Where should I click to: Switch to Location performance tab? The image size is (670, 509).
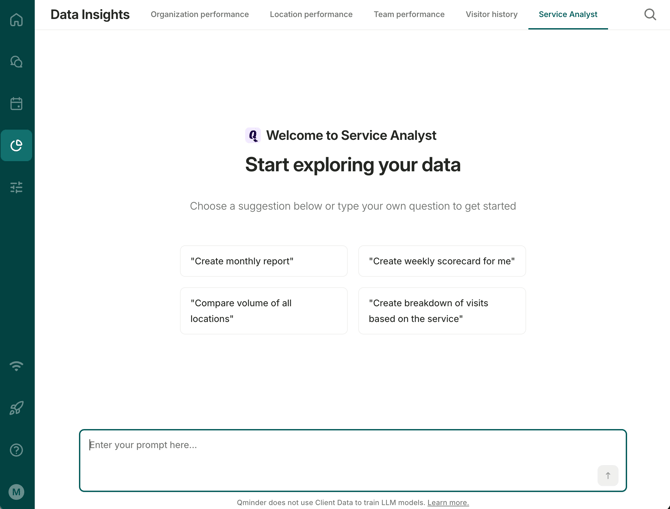[x=311, y=15]
